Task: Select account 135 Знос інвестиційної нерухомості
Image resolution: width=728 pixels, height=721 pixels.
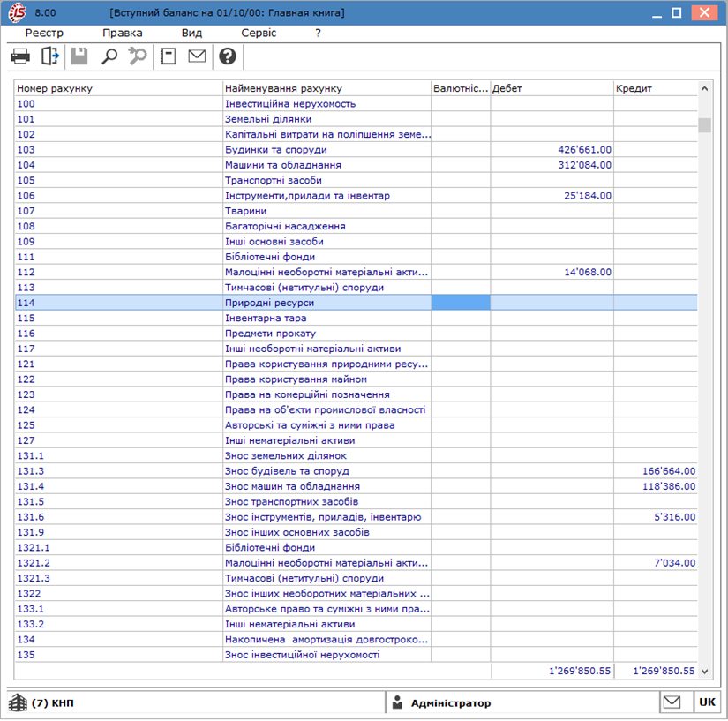Action: 356,655
